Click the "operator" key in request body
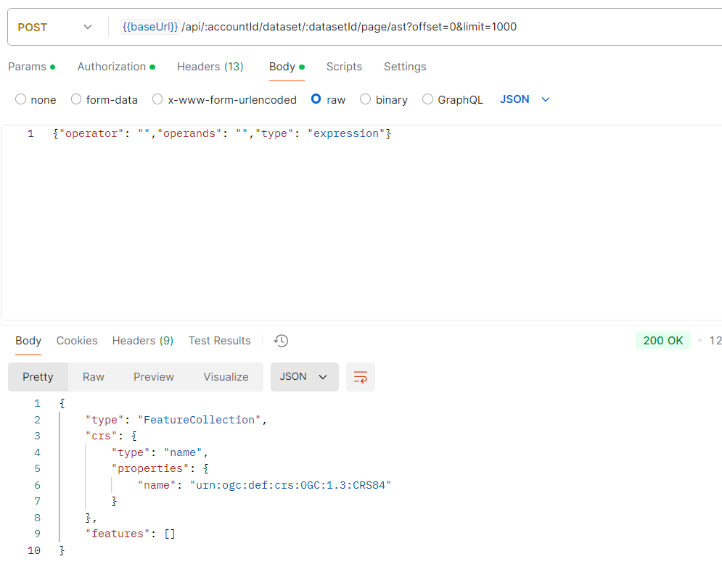 (x=91, y=133)
